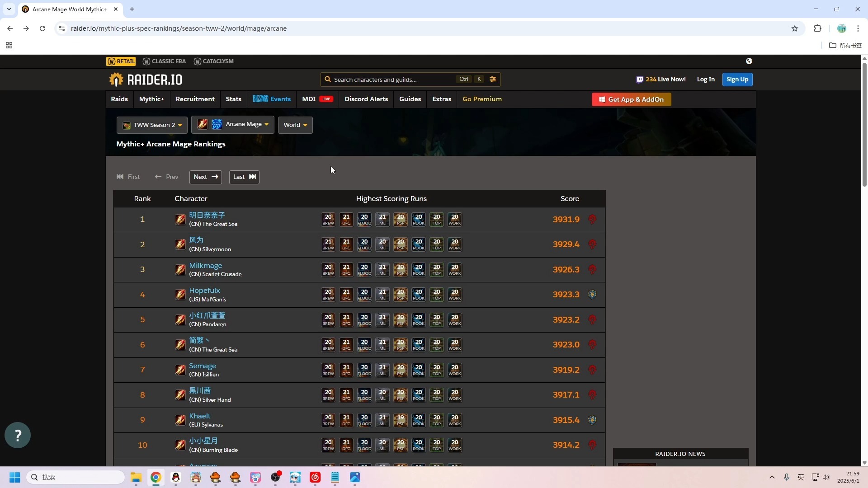
Task: Jump to the Last rankings page
Action: point(244,177)
